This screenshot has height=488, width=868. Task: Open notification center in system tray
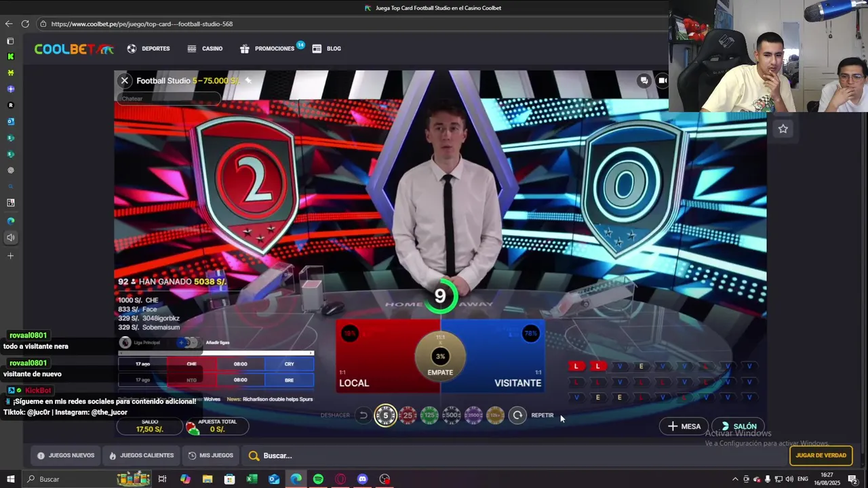[x=853, y=479]
